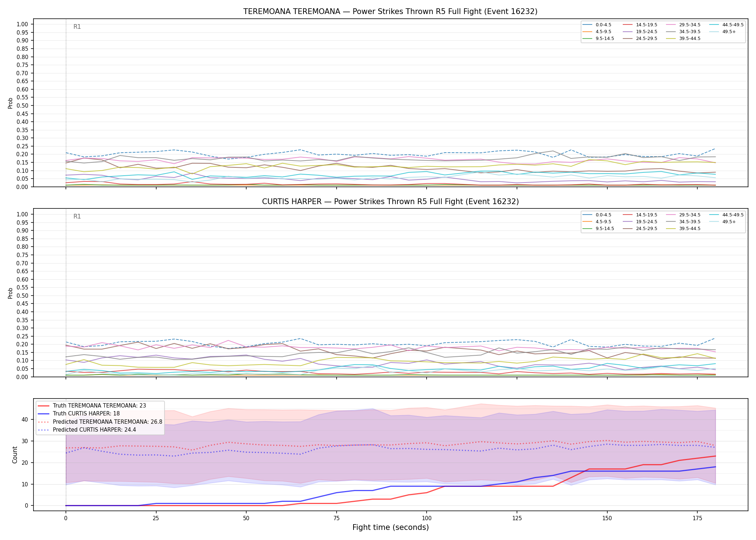The width and height of the screenshot is (756, 540).
Task: Click the "125" tick on fight time axis
Action: tap(517, 518)
